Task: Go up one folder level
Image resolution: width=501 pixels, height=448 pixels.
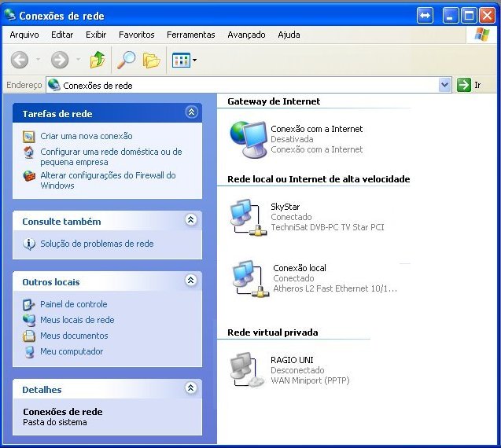Action: pos(98,60)
